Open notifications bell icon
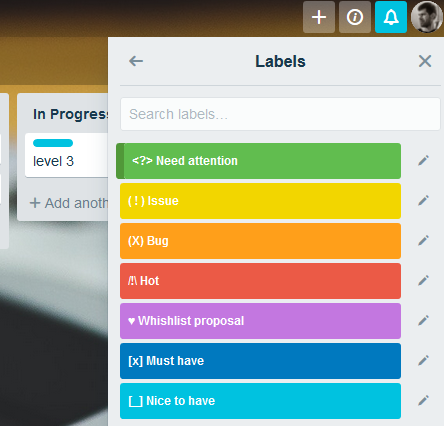Screen dimensions: 444x426 [391, 17]
